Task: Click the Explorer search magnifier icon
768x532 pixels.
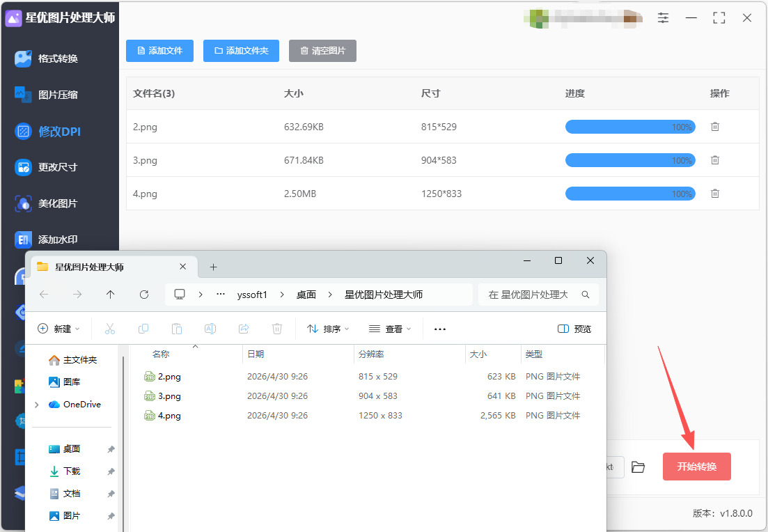Action: [x=586, y=295]
